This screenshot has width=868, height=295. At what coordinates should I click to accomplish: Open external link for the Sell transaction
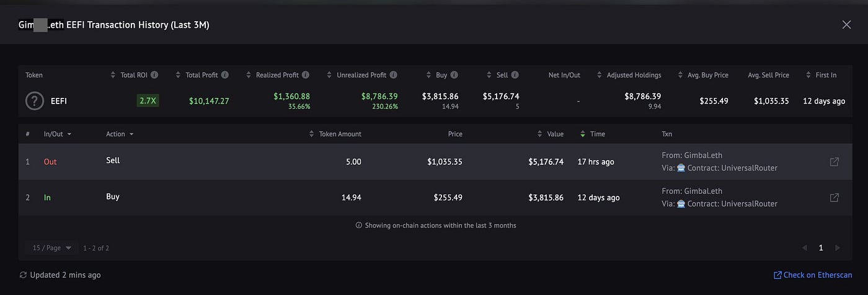tap(835, 162)
